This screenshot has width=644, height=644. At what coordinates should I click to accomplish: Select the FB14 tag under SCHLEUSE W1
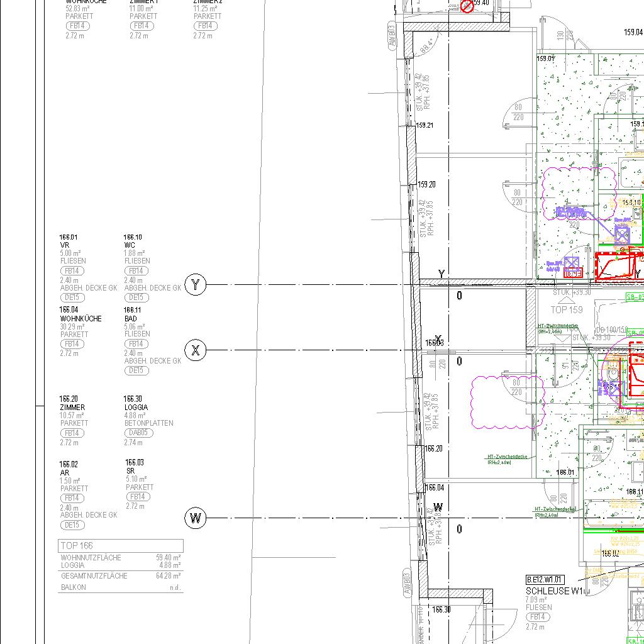539,617
